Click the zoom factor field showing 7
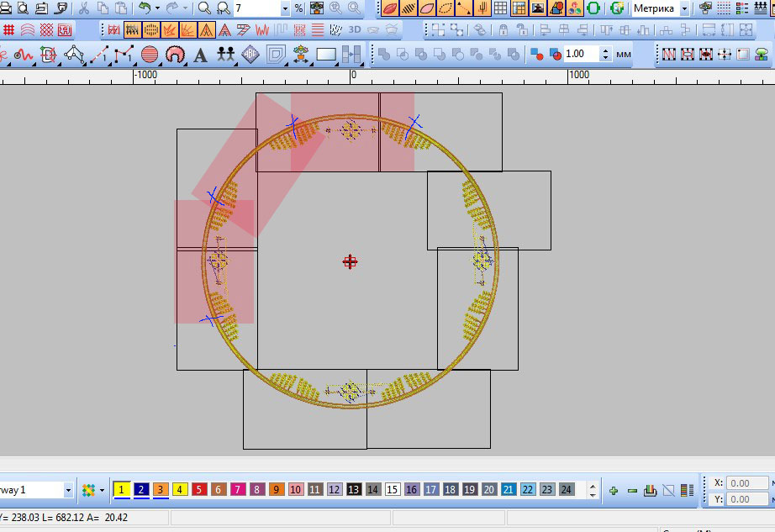 coord(256,8)
